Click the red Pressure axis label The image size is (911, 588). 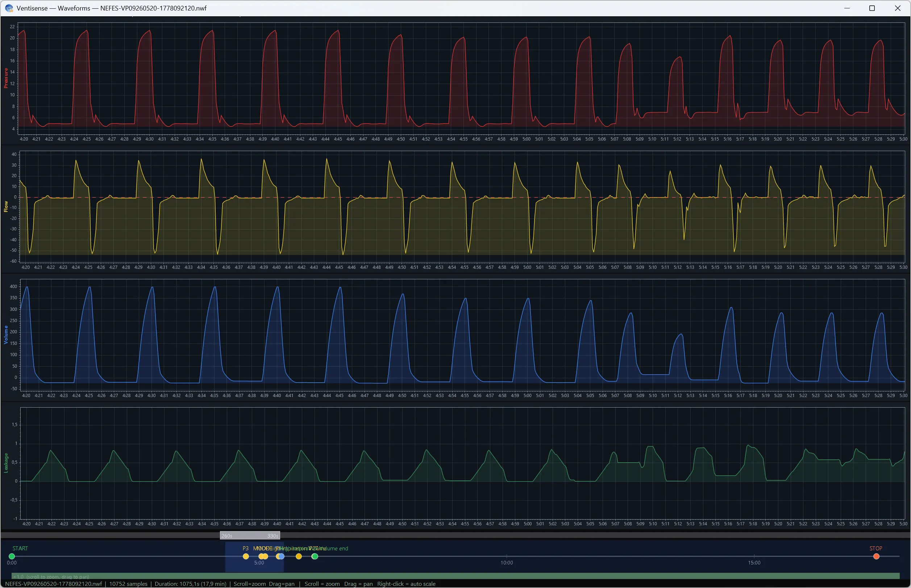6,78
